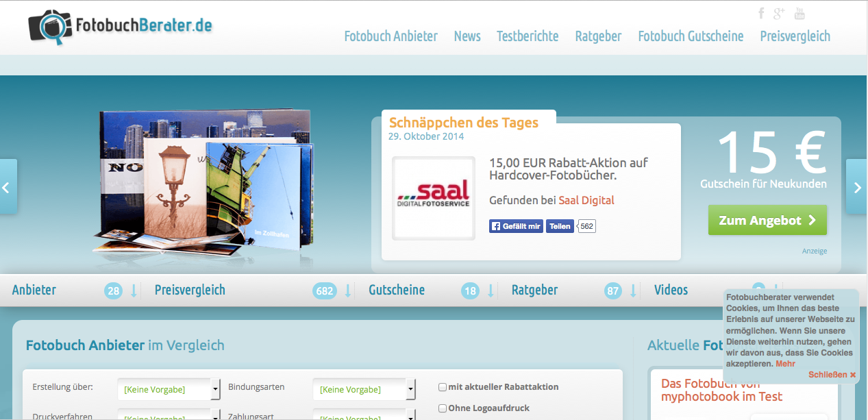
Task: Select Testberichte in the top navigation
Action: coord(528,36)
